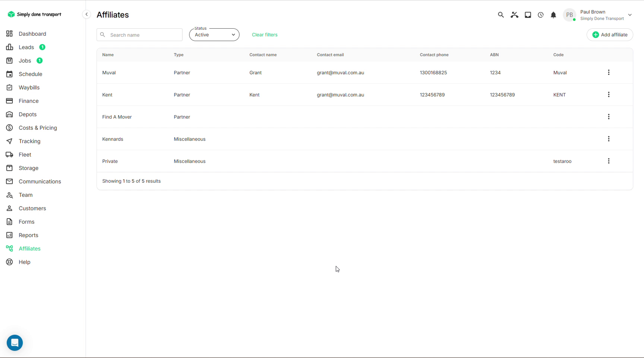The image size is (644, 358).
Task: Open Jobs in sidebar
Action: tap(25, 60)
